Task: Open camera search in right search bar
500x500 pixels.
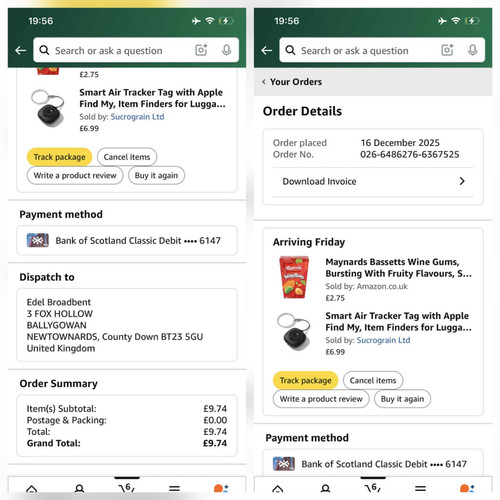Action: (x=447, y=50)
